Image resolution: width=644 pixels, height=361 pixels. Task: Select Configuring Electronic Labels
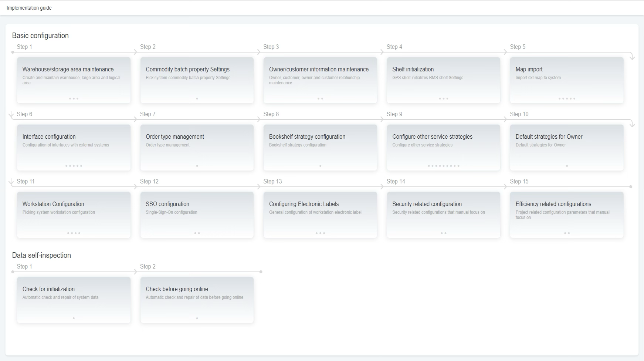[320, 215]
